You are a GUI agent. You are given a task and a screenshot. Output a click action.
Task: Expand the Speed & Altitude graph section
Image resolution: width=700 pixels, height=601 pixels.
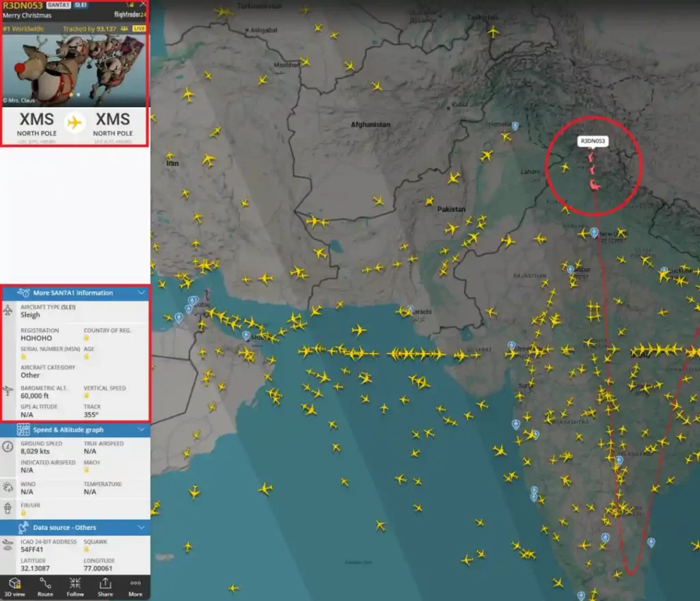click(142, 429)
